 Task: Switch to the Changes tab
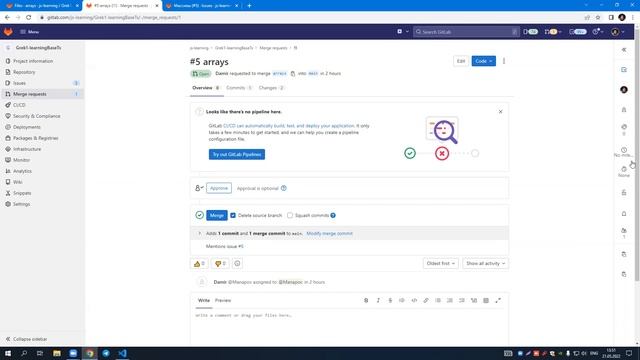[271, 88]
